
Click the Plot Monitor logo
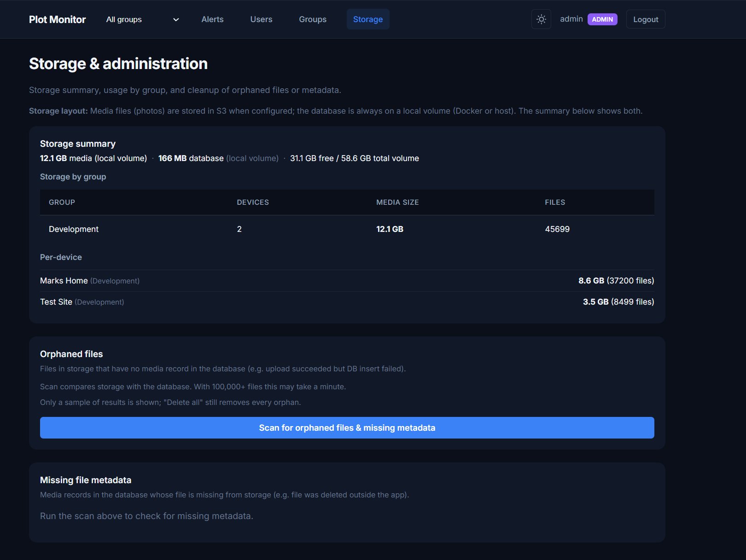57,19
